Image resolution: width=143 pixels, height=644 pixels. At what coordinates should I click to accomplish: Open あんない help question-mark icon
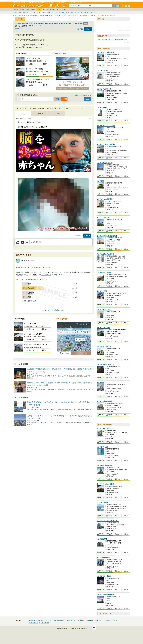coord(63,6)
